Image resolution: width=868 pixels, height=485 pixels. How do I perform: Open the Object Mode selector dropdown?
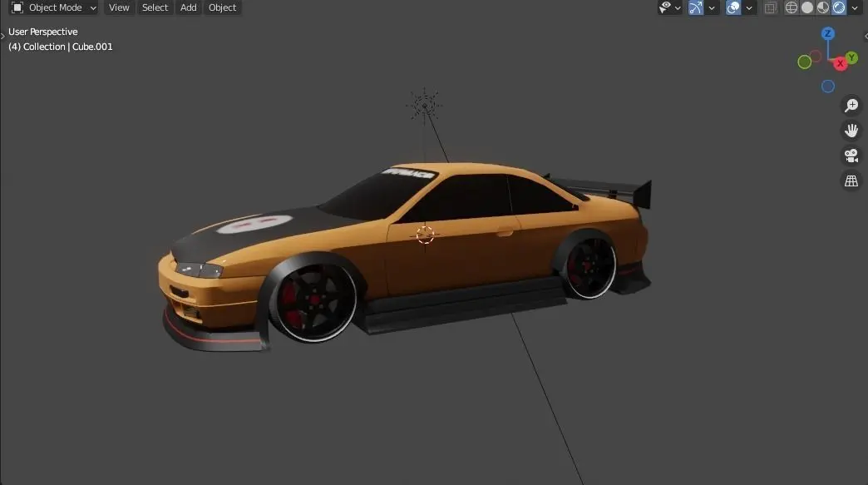(54, 7)
